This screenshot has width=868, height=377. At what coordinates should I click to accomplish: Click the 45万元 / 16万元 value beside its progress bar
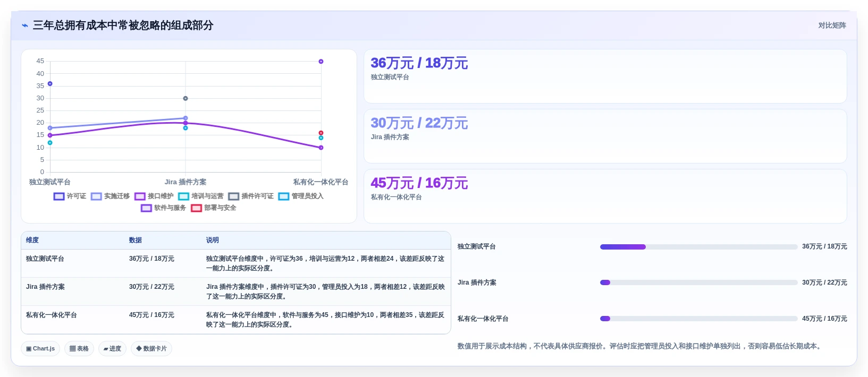click(824, 319)
